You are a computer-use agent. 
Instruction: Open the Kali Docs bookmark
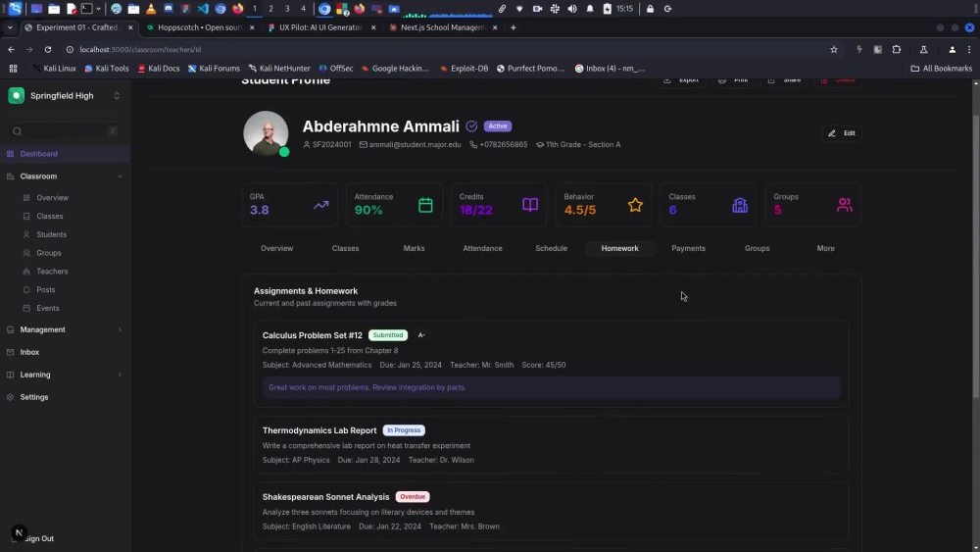[x=159, y=68]
